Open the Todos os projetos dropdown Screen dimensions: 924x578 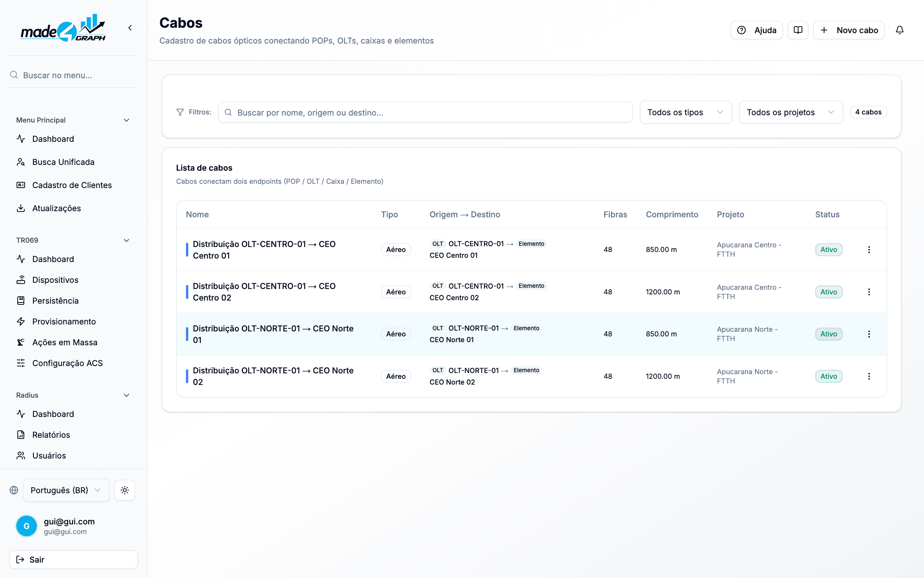click(x=791, y=112)
